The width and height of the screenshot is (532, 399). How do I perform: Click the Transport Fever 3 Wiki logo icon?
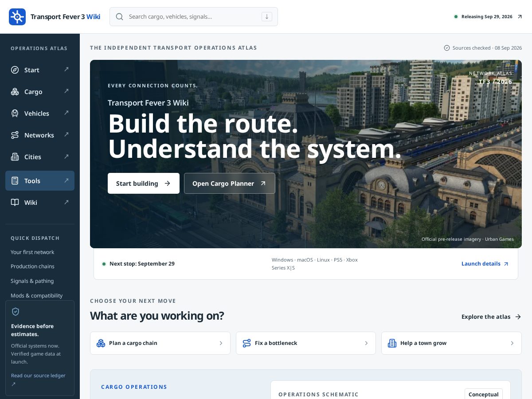pos(17,17)
